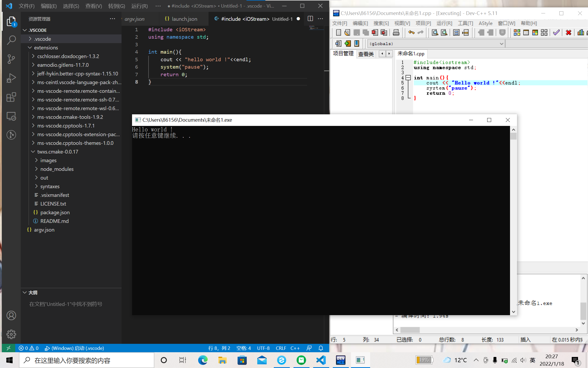Switch to the 查看类 panel tab

(x=366, y=54)
